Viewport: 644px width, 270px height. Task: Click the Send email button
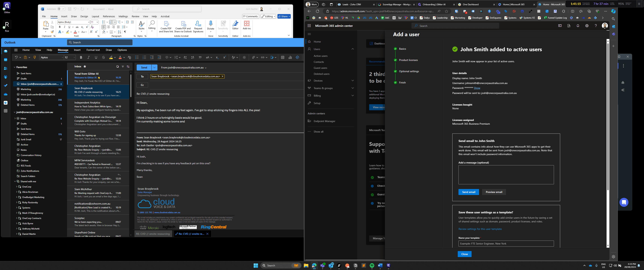(x=469, y=192)
